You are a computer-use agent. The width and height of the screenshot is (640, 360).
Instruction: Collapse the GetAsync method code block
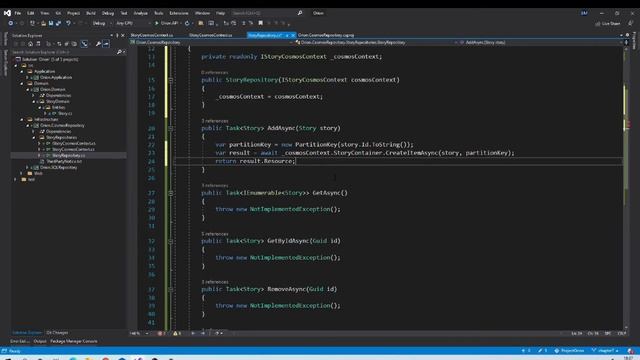pos(171,193)
